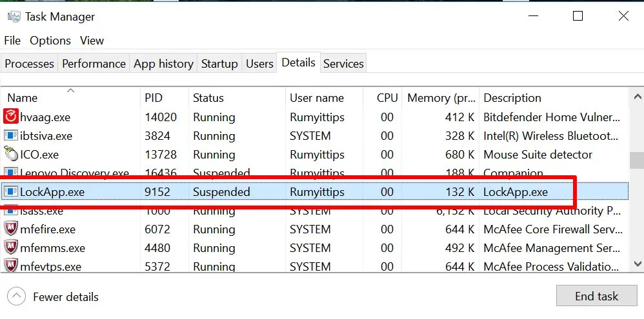644x319 pixels.
Task: Switch to the Services tab
Action: [x=343, y=64]
